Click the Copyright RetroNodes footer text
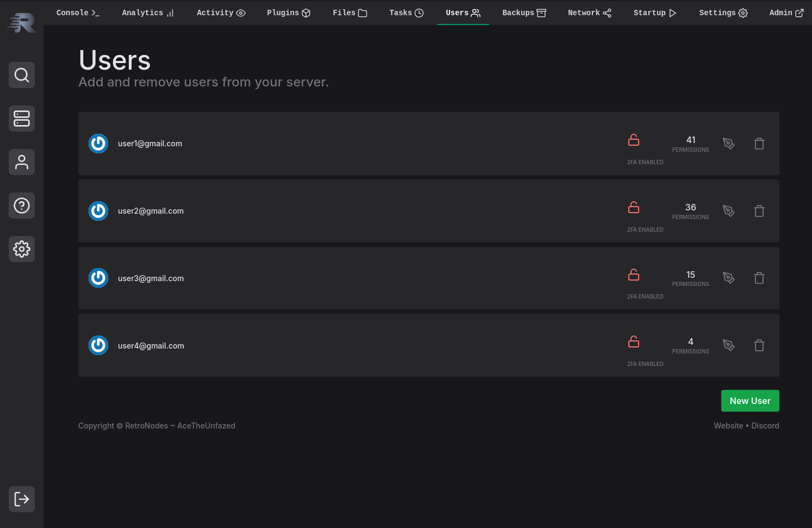Viewport: 812px width, 528px height. [157, 426]
